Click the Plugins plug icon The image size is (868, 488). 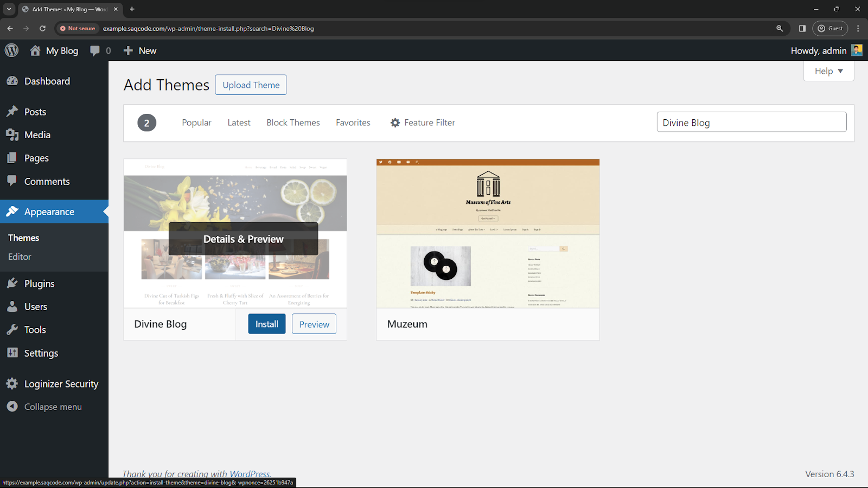[x=12, y=283]
